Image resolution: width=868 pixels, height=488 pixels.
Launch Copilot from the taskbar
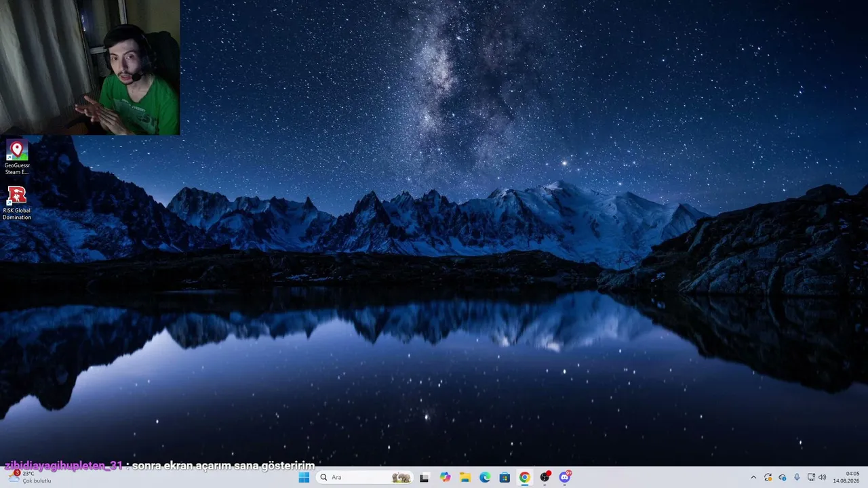tap(445, 477)
